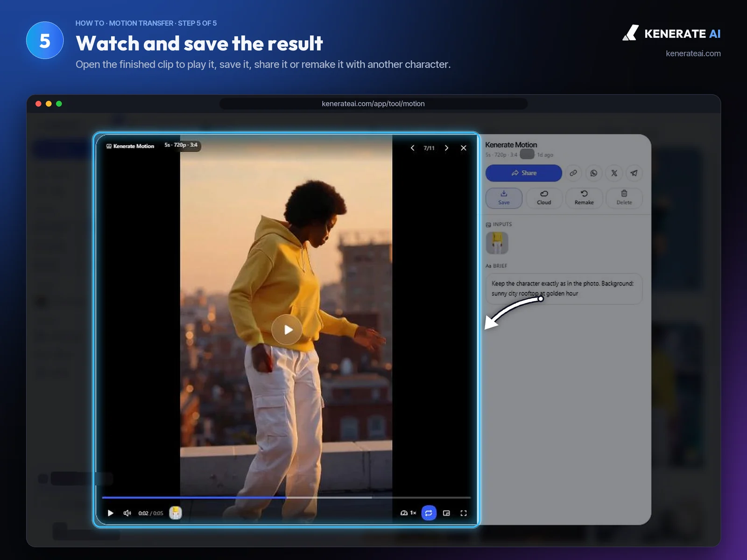This screenshot has width=747, height=560.
Task: Click the '0:02 / 0:05' time readout
Action: click(151, 513)
